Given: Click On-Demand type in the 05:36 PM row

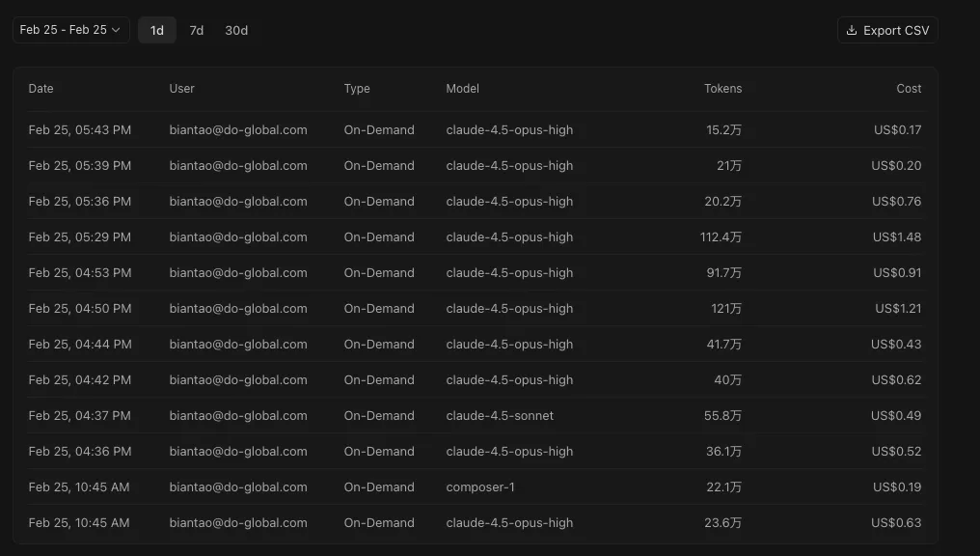Looking at the screenshot, I should [379, 202].
